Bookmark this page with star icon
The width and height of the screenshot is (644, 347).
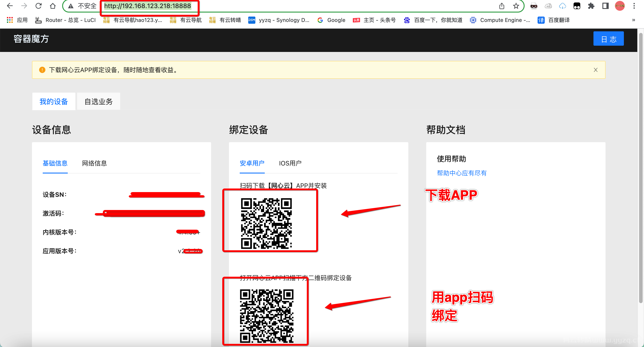(x=516, y=6)
